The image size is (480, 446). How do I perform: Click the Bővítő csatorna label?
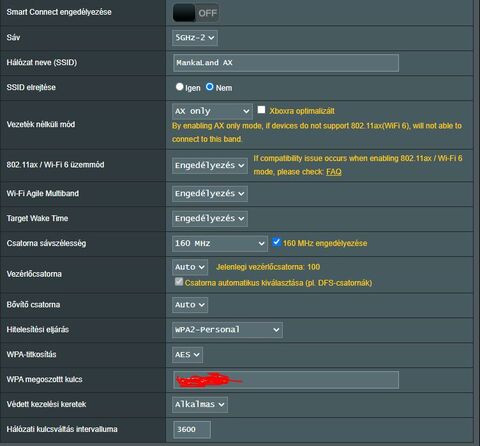coord(33,305)
